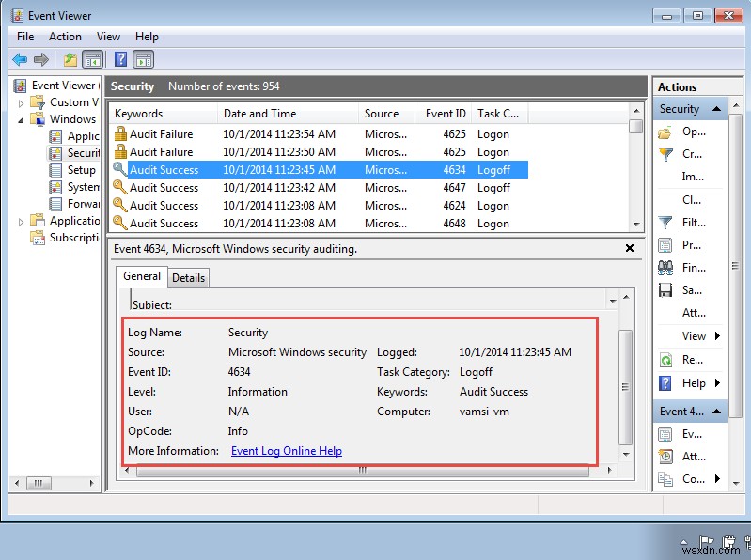Expand the Custom Views tree node

pyautogui.click(x=21, y=103)
